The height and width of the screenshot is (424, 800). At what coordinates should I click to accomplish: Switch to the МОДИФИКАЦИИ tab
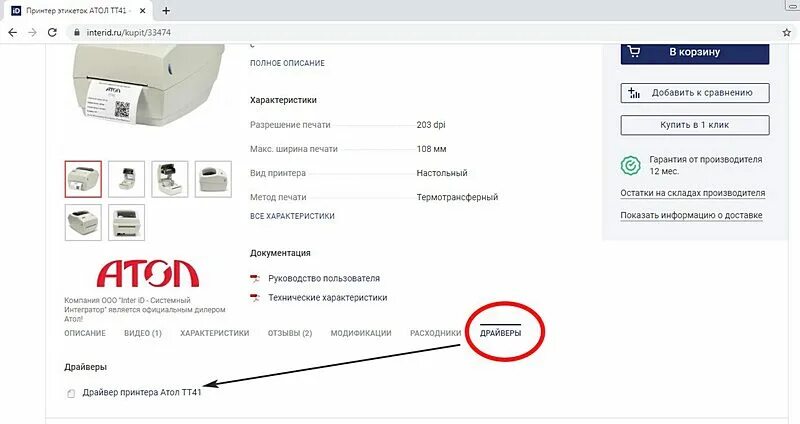click(361, 333)
